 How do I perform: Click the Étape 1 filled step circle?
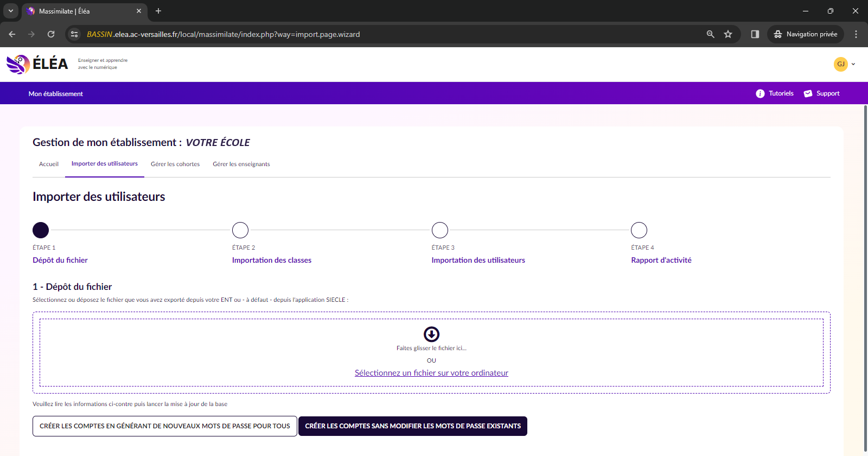point(41,230)
